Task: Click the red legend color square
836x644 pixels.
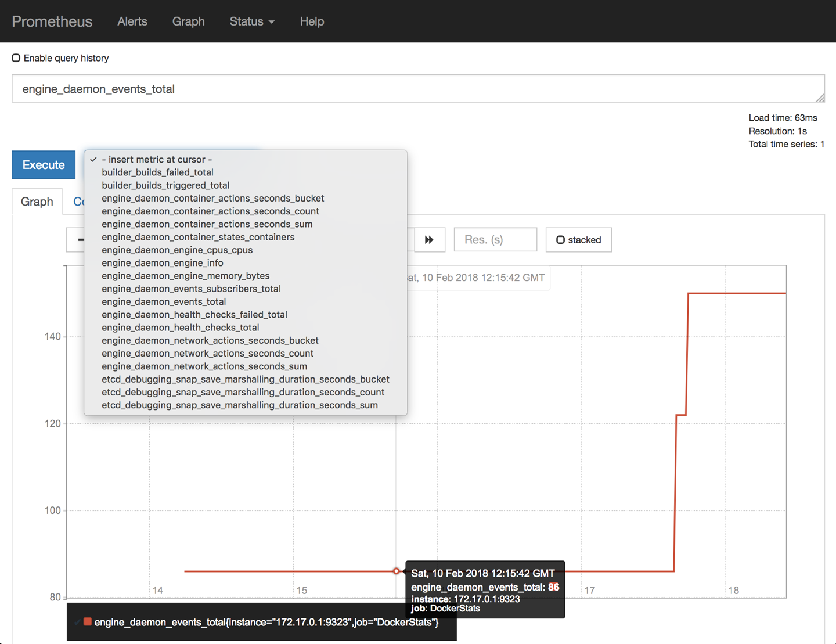Action: 88,621
